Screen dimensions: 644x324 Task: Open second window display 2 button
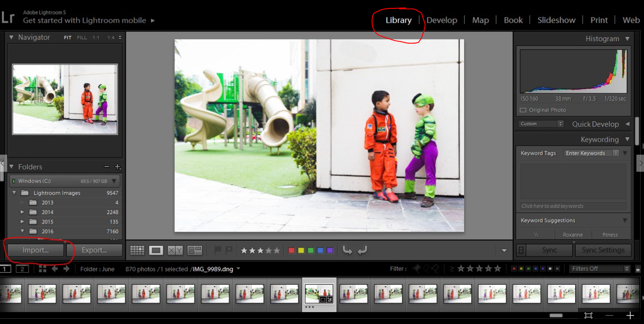(x=22, y=269)
